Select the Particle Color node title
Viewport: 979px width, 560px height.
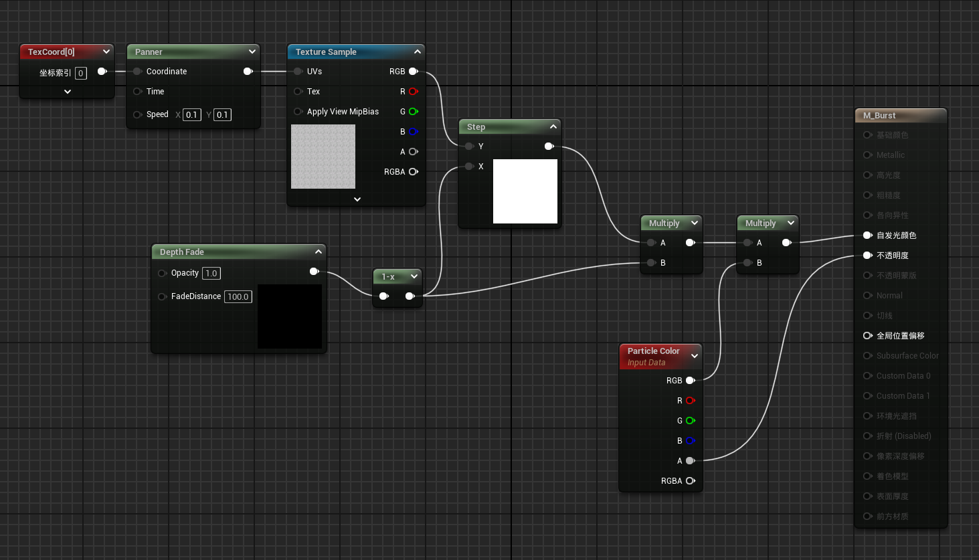coord(653,351)
